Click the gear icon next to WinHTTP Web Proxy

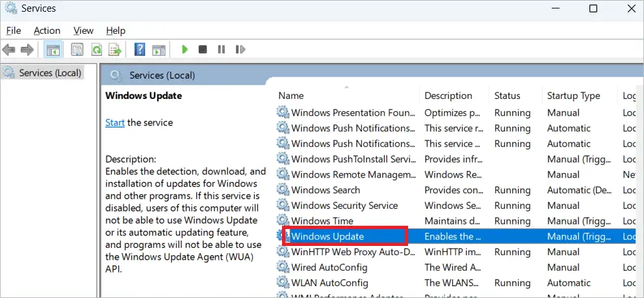(x=283, y=252)
